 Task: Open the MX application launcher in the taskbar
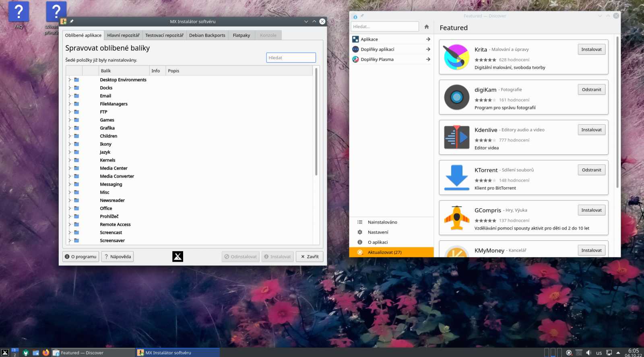click(5, 353)
